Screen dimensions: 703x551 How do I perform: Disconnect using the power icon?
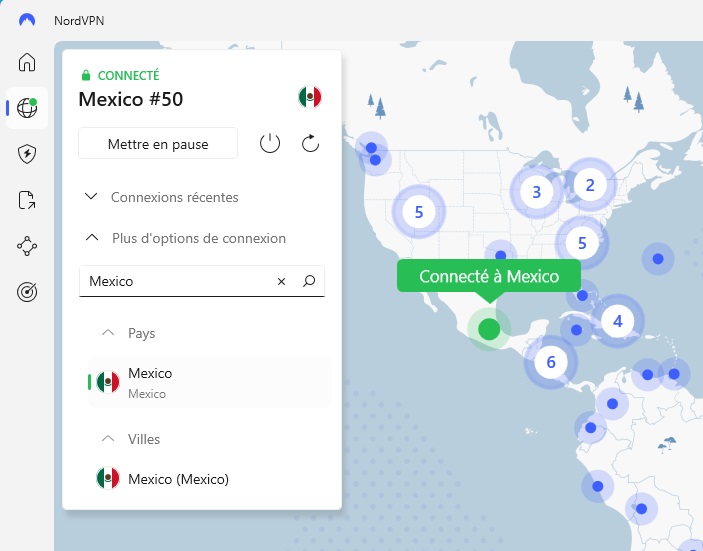(270, 143)
